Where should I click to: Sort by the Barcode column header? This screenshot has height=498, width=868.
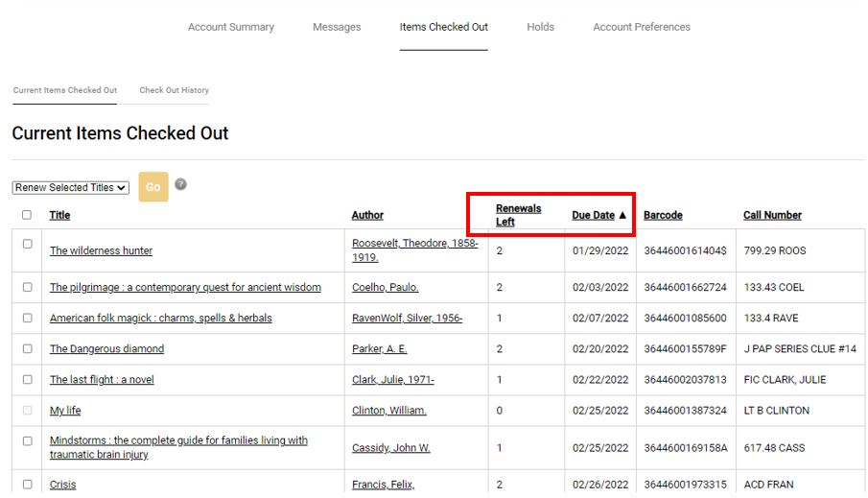663,215
